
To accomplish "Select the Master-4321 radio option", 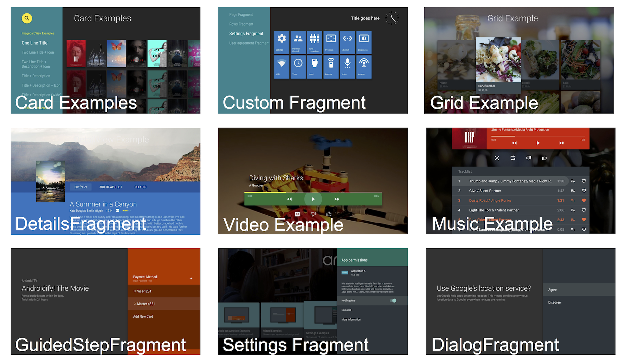I will point(135,304).
